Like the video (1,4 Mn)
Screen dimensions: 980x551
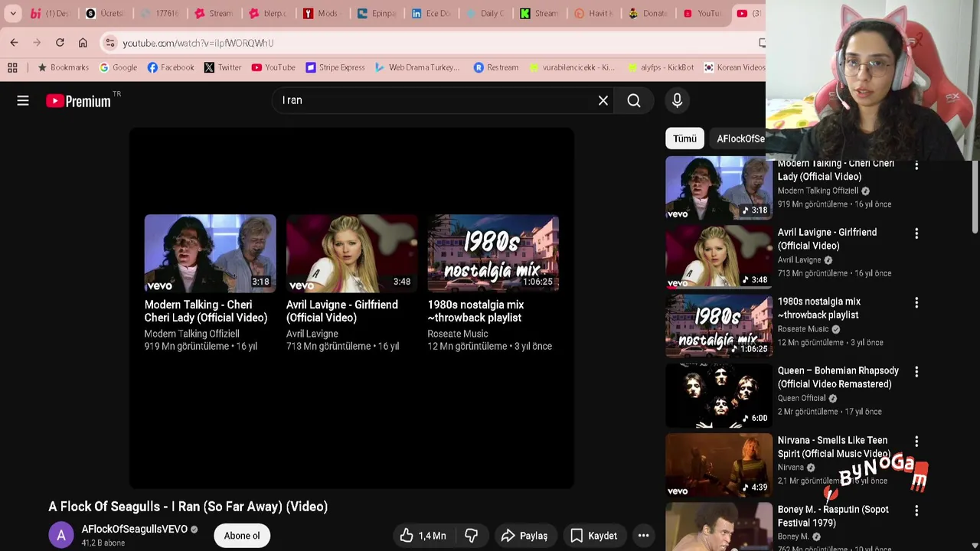pyautogui.click(x=423, y=536)
